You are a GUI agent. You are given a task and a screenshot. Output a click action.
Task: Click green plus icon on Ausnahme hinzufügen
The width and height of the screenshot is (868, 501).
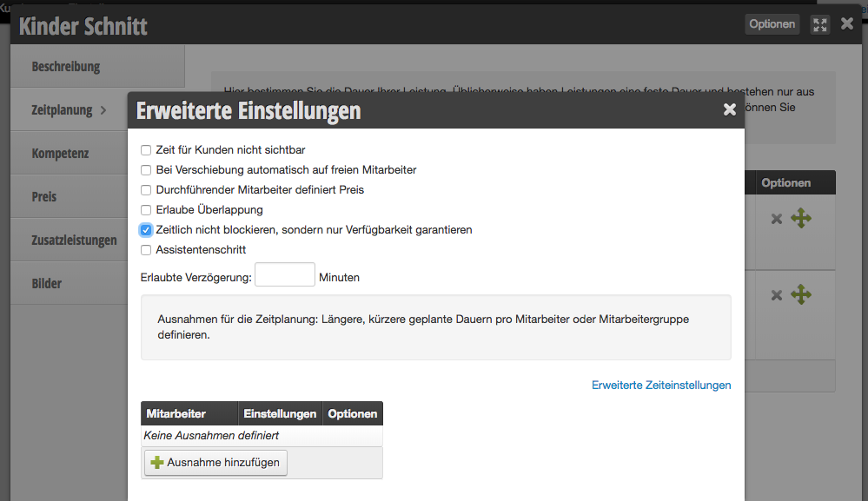(x=157, y=462)
